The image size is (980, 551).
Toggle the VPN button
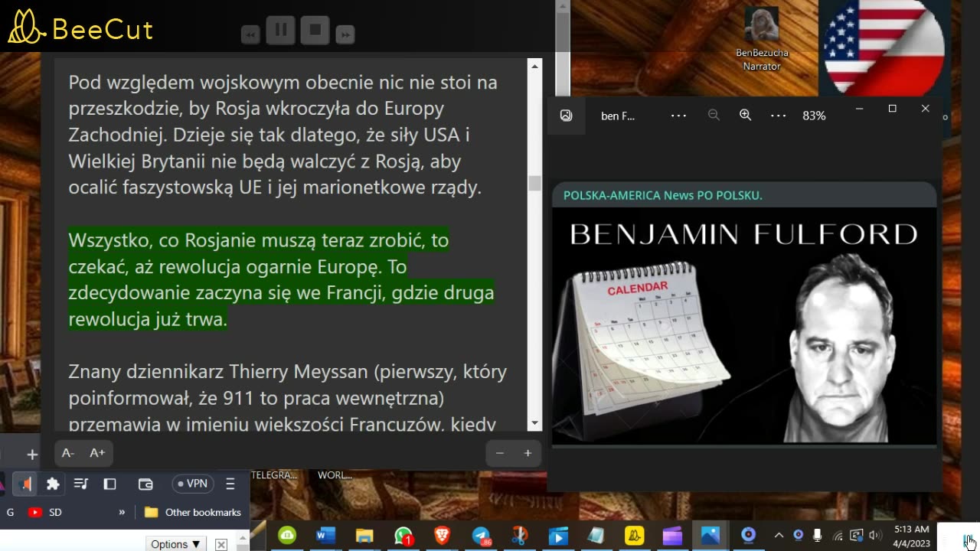tap(191, 484)
